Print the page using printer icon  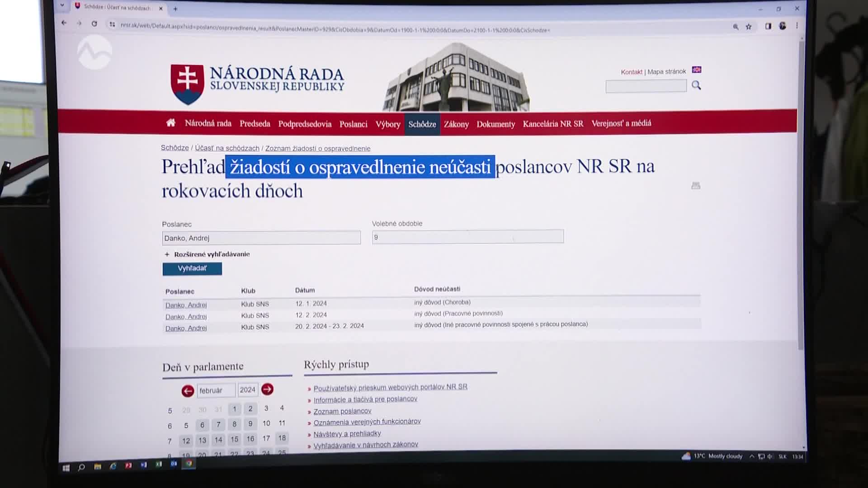point(696,186)
